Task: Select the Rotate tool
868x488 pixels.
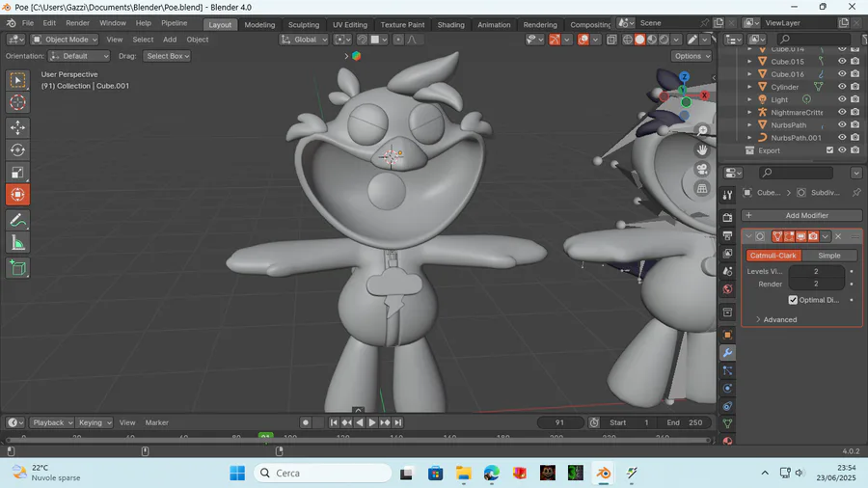Action: tap(17, 149)
